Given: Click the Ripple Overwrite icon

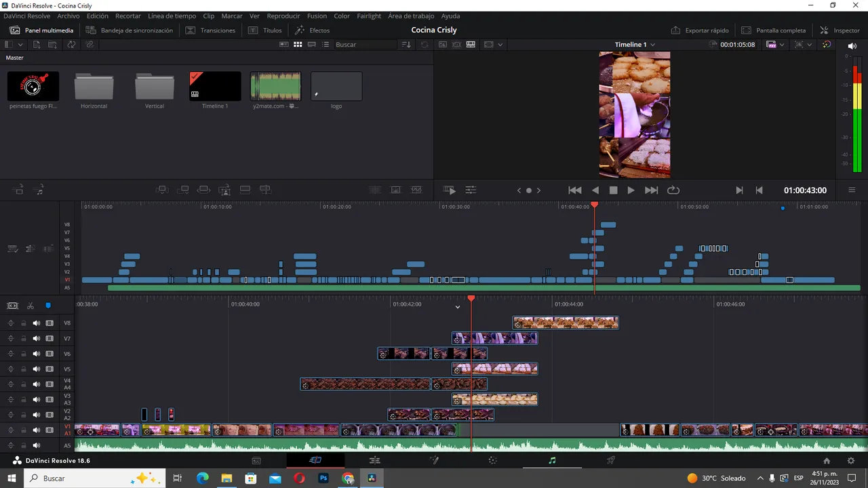Looking at the screenshot, I should click(x=203, y=190).
